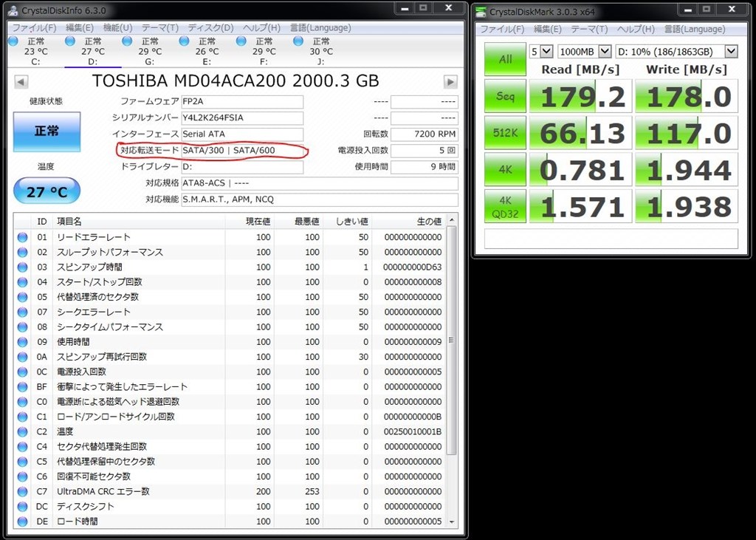Click status icon of attribute 05 row
Viewport: 756px width, 540px height.
coord(22,297)
